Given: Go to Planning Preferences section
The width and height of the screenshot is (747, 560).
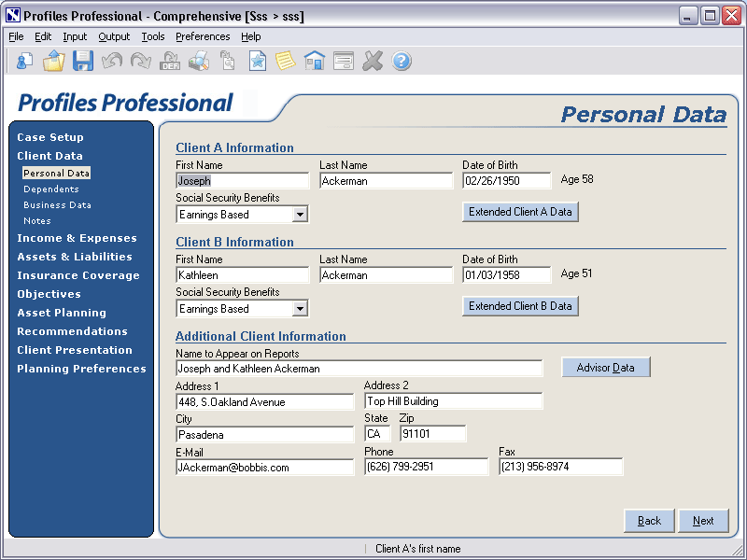Looking at the screenshot, I should [x=81, y=369].
